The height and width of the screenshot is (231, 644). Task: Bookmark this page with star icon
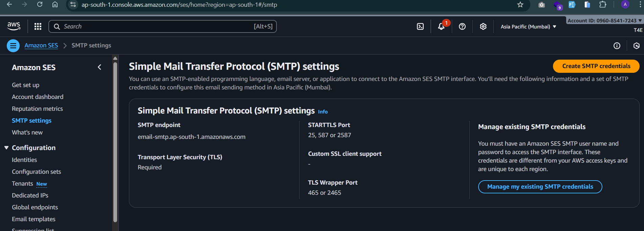[x=520, y=5]
